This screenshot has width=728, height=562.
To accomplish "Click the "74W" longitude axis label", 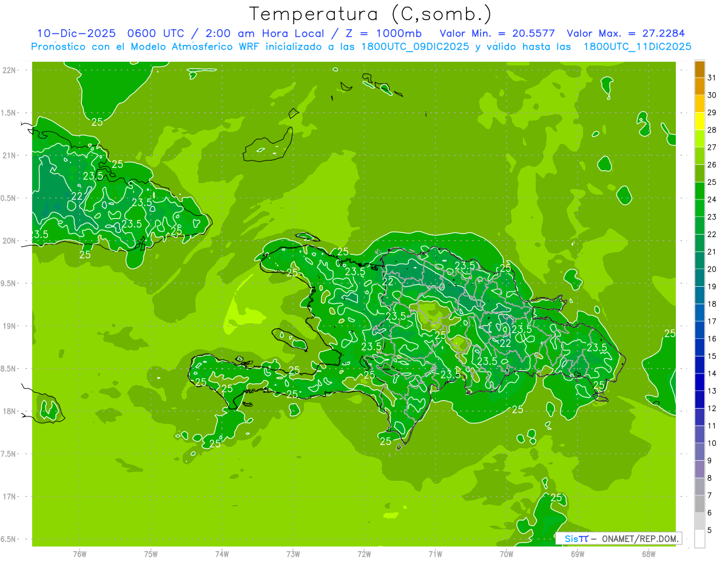I will tap(222, 554).
